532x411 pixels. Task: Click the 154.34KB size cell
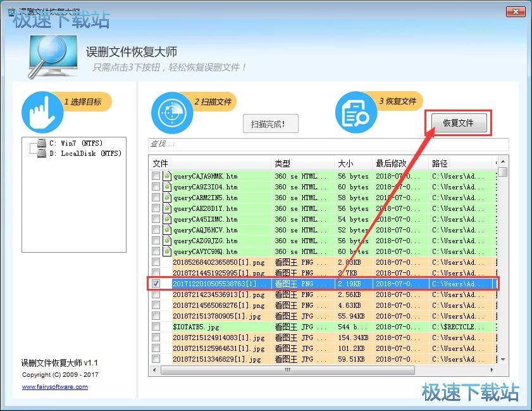point(353,338)
